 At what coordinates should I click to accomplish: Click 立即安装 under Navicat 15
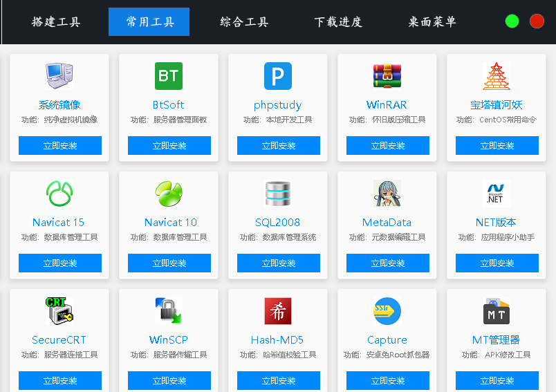(60, 263)
